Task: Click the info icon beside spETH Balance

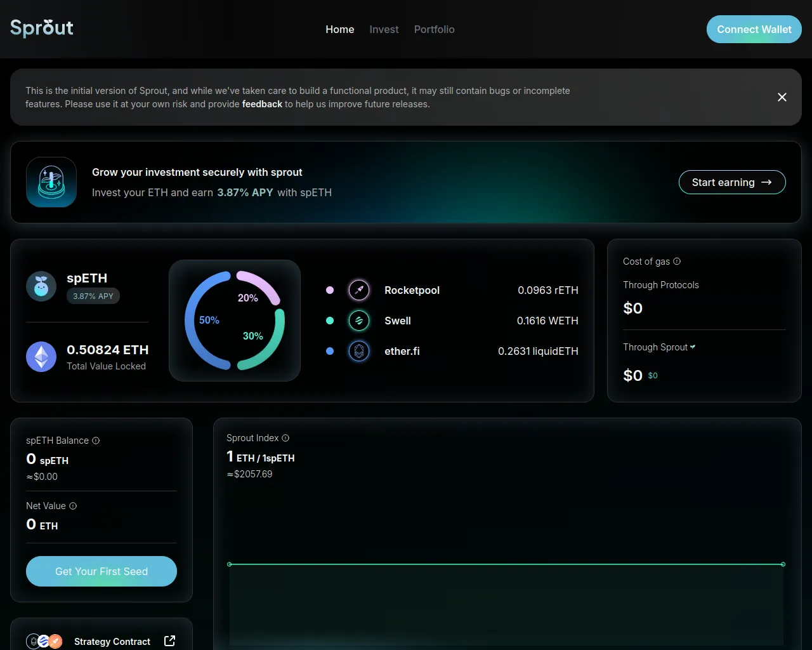Action: (x=96, y=441)
